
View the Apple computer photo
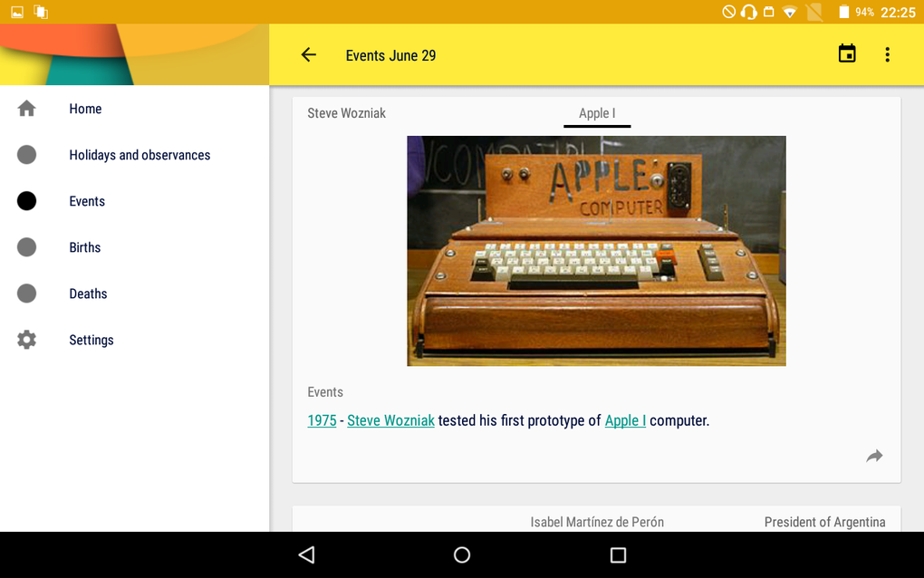pyautogui.click(x=596, y=251)
